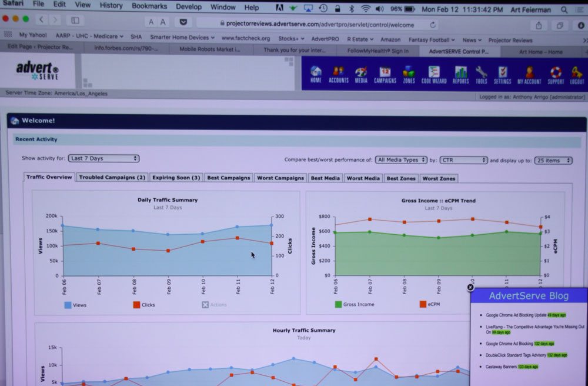Click the Safari forward arrow
This screenshot has height=386, width=588.
pyautogui.click(x=55, y=19)
